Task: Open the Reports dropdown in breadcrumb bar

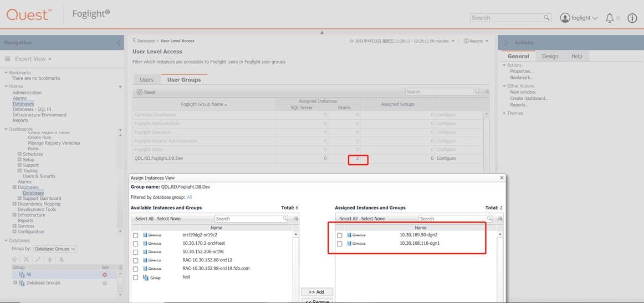Action: pos(487,41)
